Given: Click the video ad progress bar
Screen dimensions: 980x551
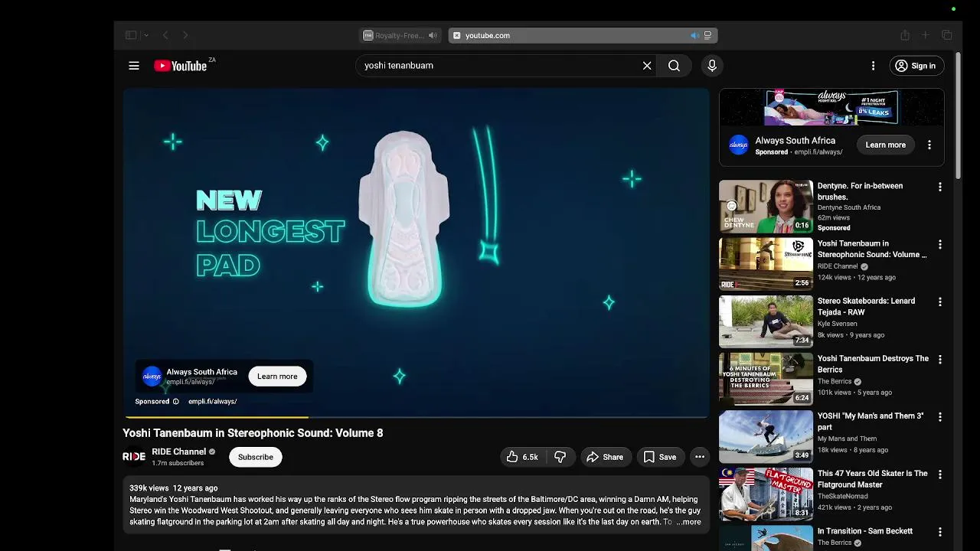Looking at the screenshot, I should tap(416, 417).
